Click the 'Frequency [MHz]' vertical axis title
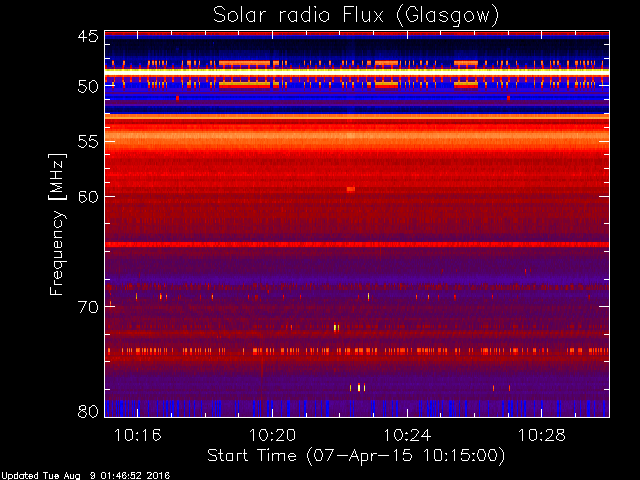This screenshot has height=480, width=640. pos(57,224)
